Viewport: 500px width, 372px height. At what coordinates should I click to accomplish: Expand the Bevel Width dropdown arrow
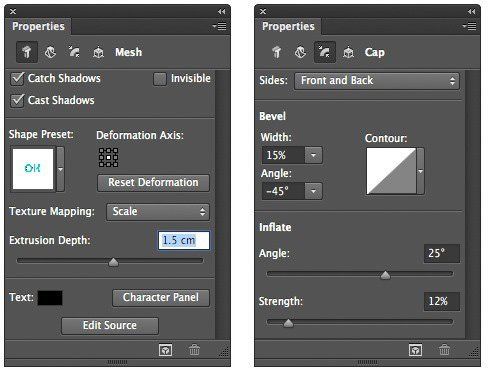313,155
